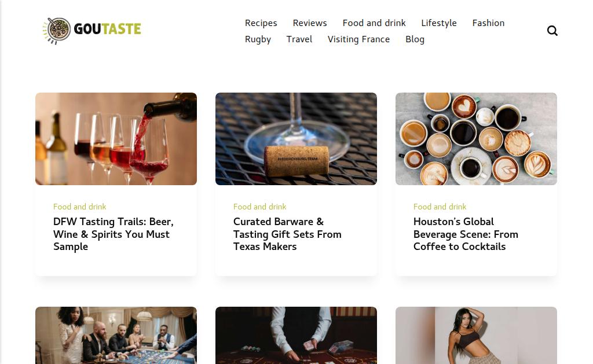Open Houston's Global Beverage Scene article

click(466, 234)
